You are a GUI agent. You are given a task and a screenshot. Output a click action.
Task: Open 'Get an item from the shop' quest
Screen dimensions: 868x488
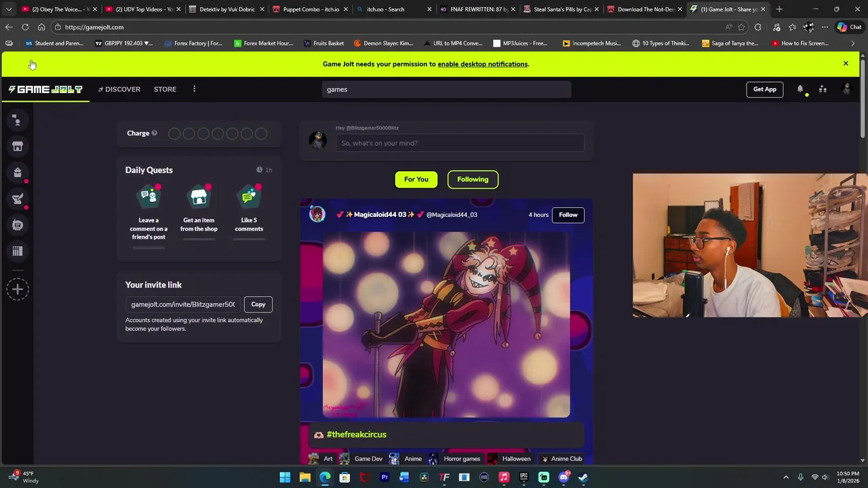coord(199,213)
